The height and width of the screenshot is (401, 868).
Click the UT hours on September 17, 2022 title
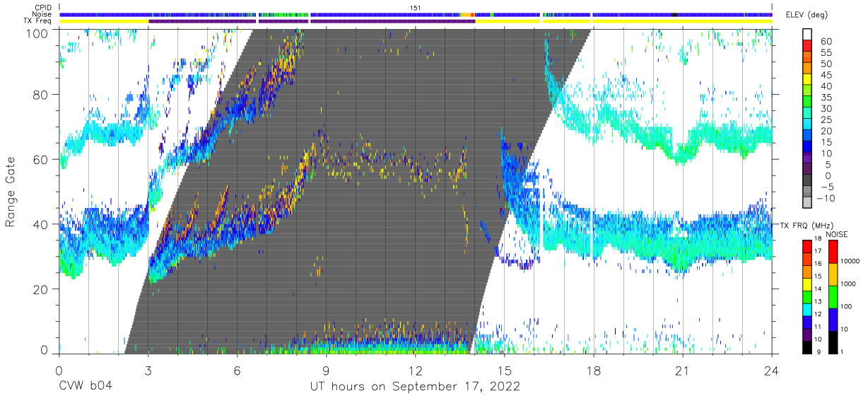tap(415, 387)
